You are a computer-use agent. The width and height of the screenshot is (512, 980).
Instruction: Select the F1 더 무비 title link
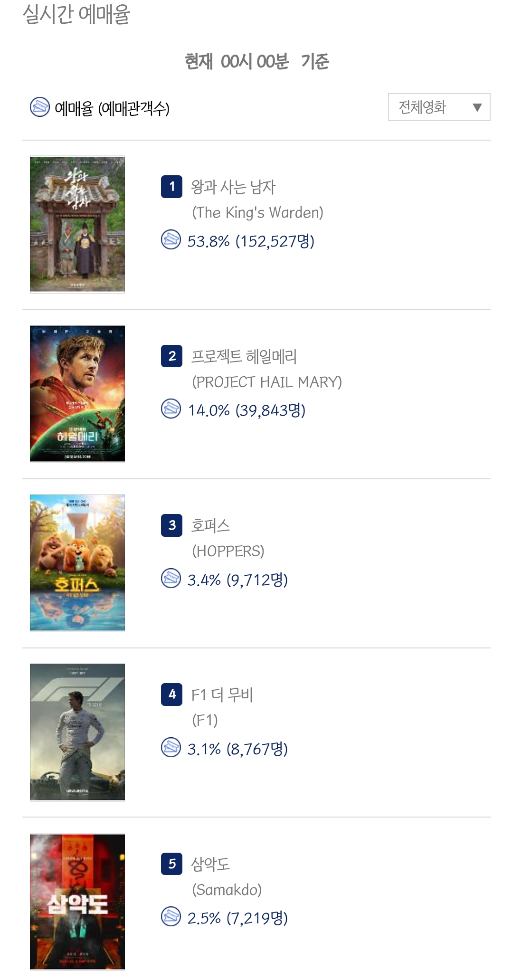[x=222, y=695]
